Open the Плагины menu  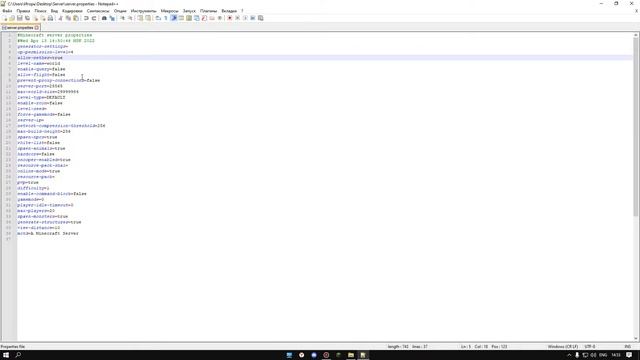(209, 11)
